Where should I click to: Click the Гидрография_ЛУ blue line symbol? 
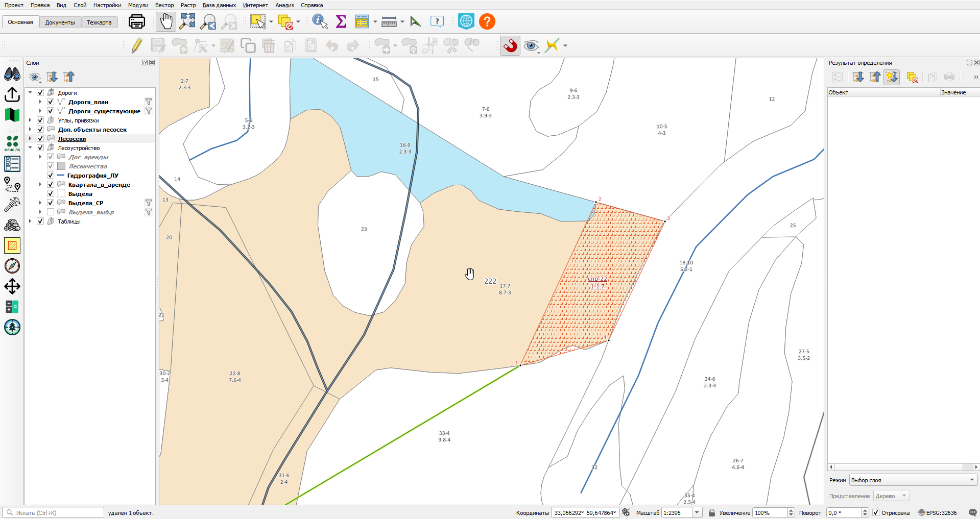pos(61,175)
